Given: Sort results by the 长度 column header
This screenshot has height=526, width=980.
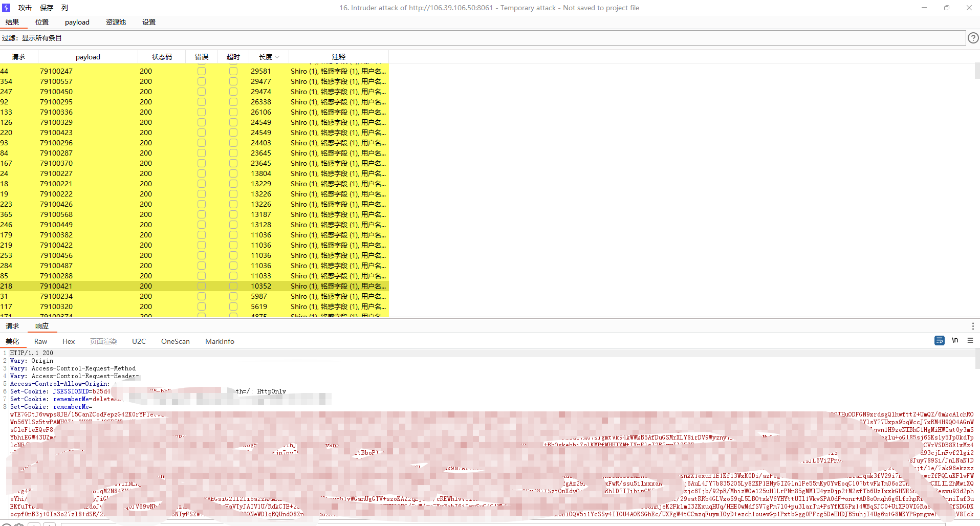Looking at the screenshot, I should pos(269,57).
